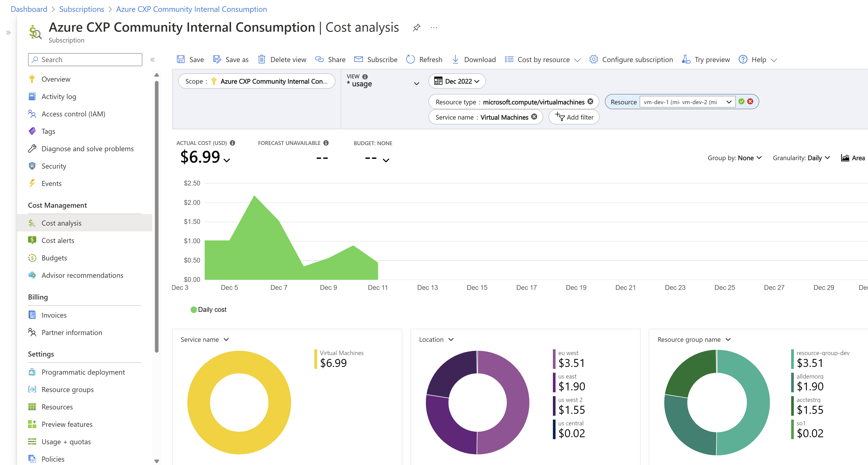Open Configure subscription settings gear

click(594, 59)
